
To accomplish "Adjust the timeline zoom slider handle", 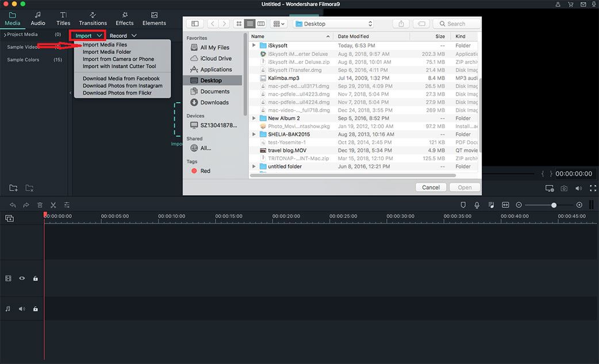I will coord(554,206).
